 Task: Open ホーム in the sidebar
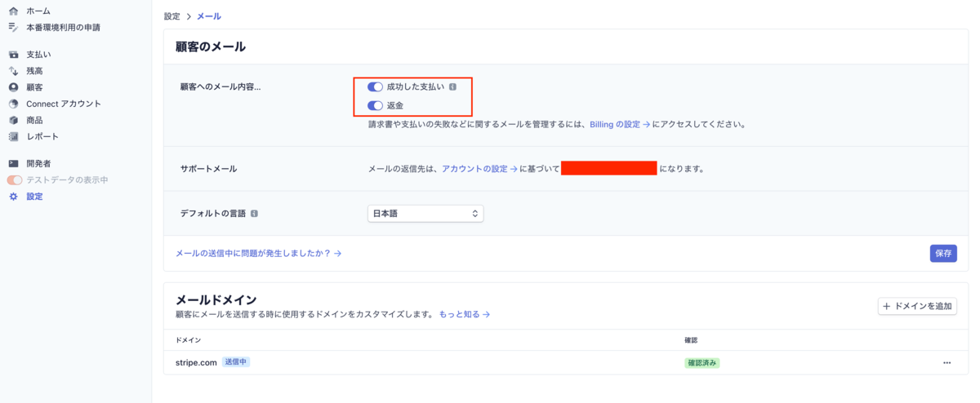coord(38,11)
